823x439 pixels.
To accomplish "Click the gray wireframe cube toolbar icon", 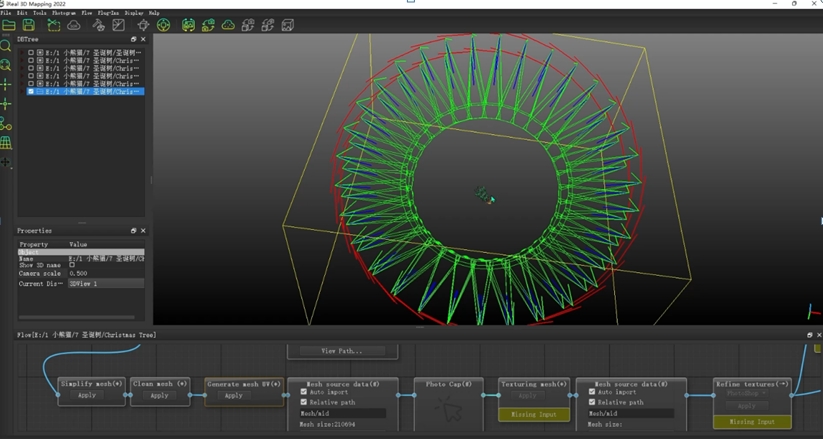I will click(x=288, y=25).
